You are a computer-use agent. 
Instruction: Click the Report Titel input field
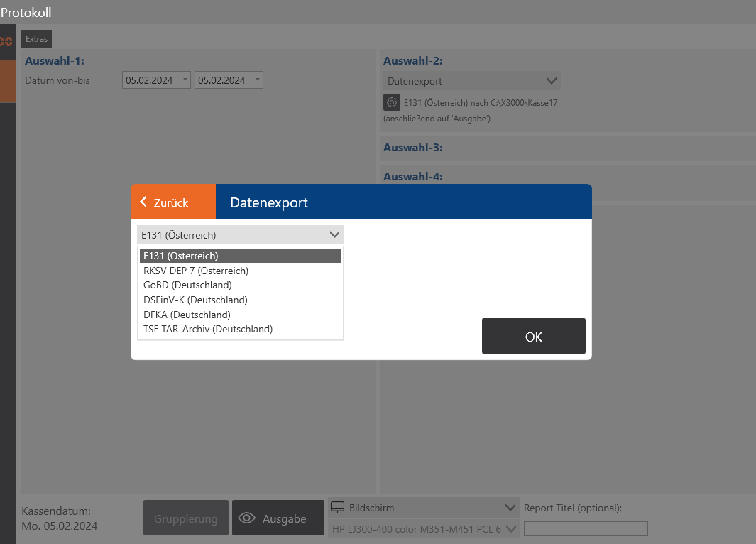pos(585,528)
